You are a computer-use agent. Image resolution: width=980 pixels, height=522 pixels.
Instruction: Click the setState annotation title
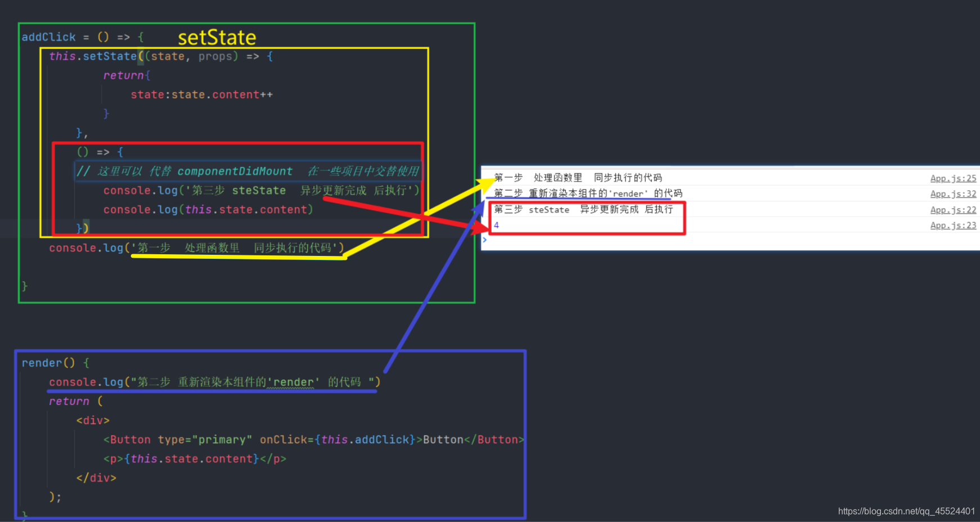[217, 37]
